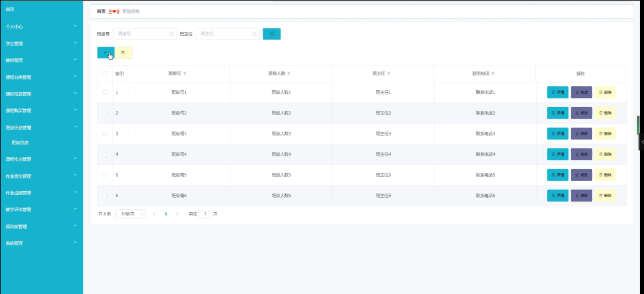644x294 pixels.
Task: Check the checkbox for row 班级号1
Action: pyautogui.click(x=105, y=92)
